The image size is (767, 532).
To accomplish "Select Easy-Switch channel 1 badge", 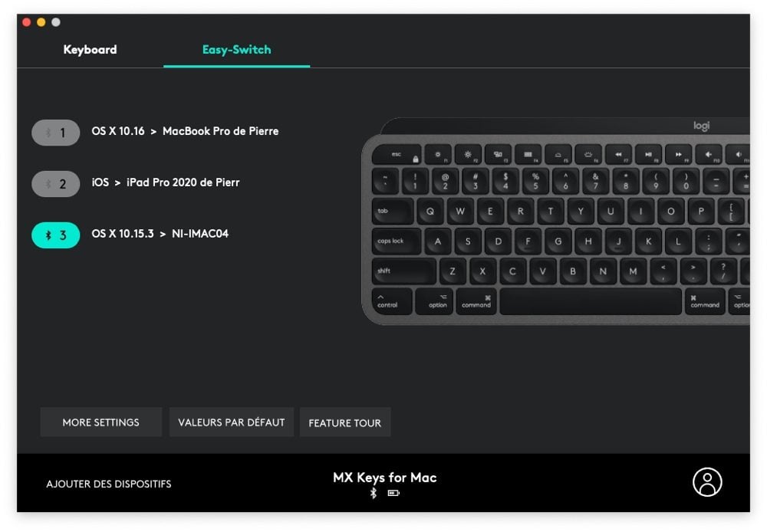I will click(x=56, y=133).
